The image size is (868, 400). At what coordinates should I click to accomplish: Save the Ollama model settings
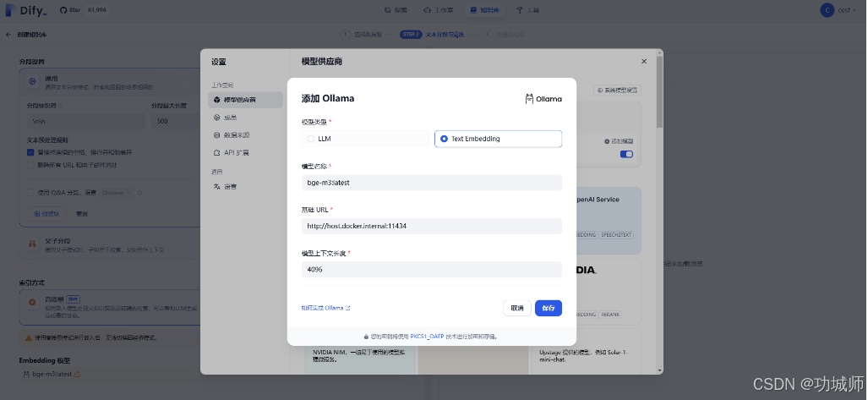click(x=549, y=308)
